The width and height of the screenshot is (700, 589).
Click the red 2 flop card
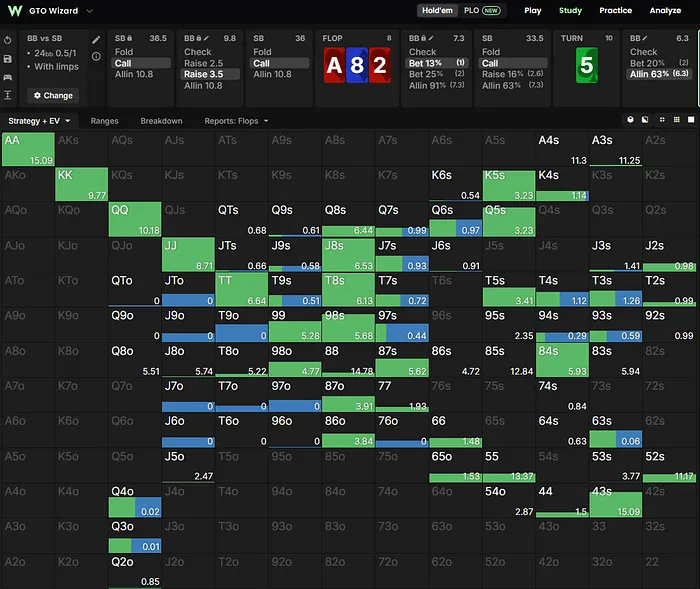point(380,65)
